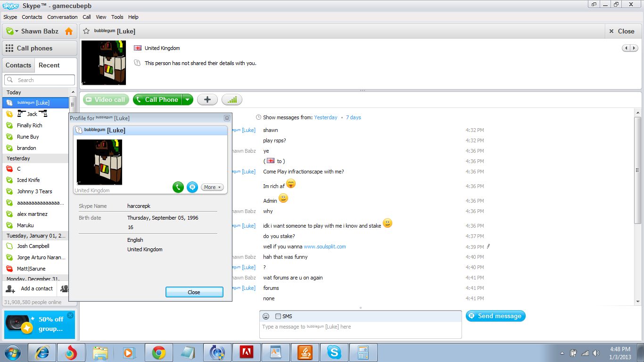The height and width of the screenshot is (362, 644).
Task: Select contact brandon
Action: pos(36,148)
